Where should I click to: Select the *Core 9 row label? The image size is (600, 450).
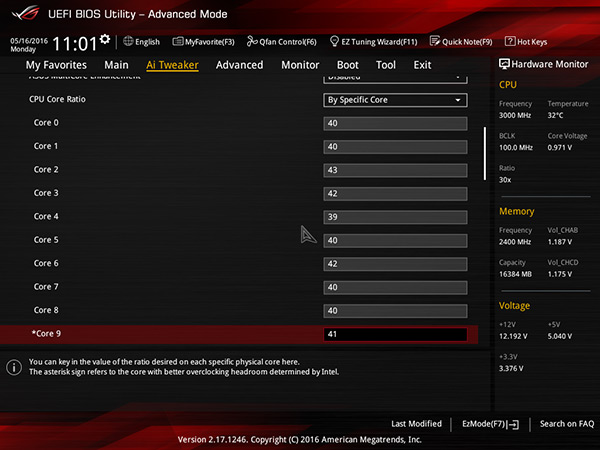pos(46,334)
